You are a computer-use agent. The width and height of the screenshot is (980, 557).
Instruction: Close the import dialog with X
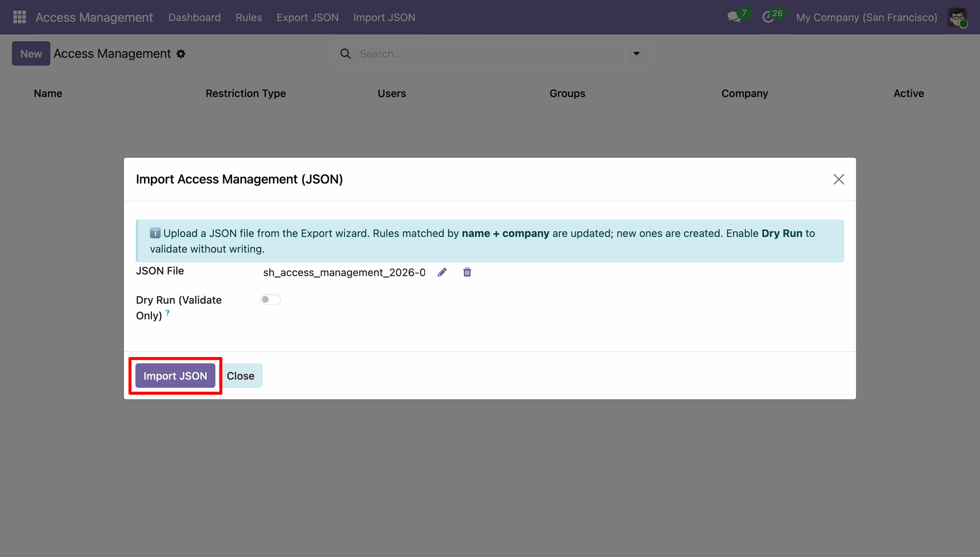[839, 179]
